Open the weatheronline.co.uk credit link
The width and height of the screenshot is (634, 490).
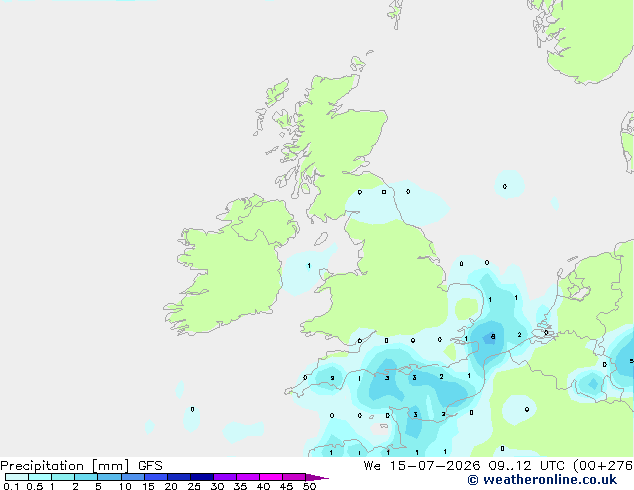pyautogui.click(x=542, y=480)
